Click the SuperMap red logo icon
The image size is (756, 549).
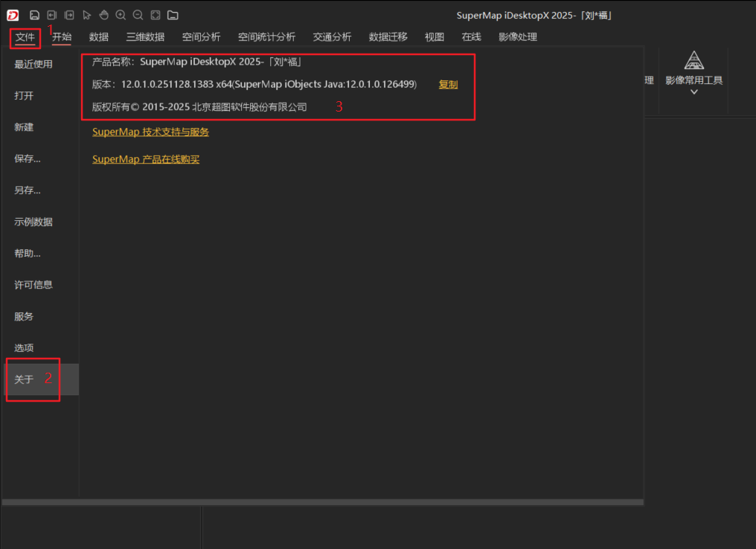click(x=13, y=15)
